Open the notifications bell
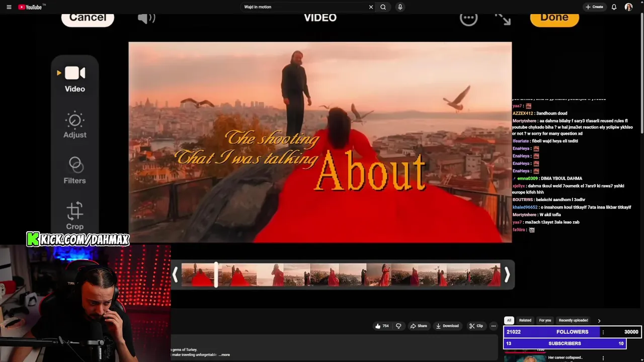 (x=614, y=7)
